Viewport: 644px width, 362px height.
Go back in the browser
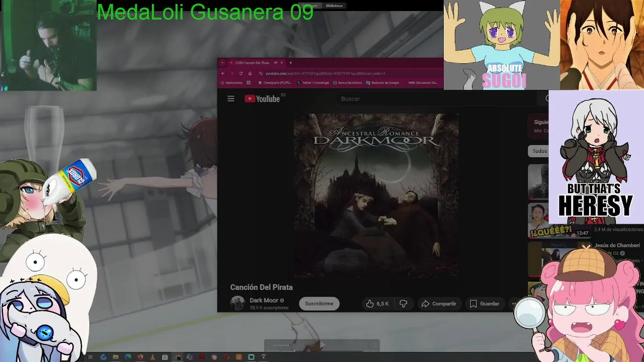click(223, 73)
